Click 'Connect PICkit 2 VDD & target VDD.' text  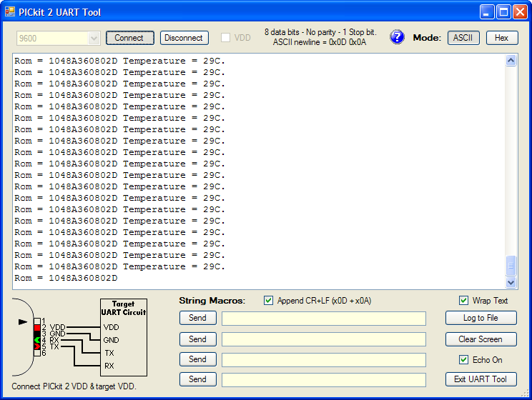(74, 386)
